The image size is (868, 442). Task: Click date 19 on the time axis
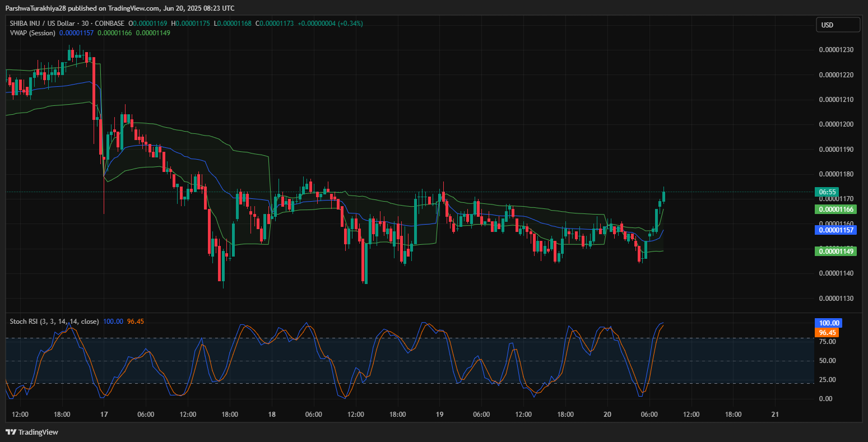click(x=439, y=415)
